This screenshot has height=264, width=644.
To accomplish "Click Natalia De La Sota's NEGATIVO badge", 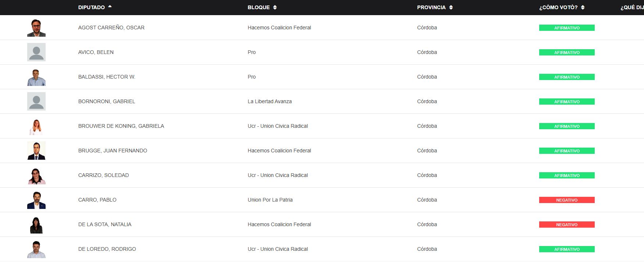I will [x=567, y=225].
